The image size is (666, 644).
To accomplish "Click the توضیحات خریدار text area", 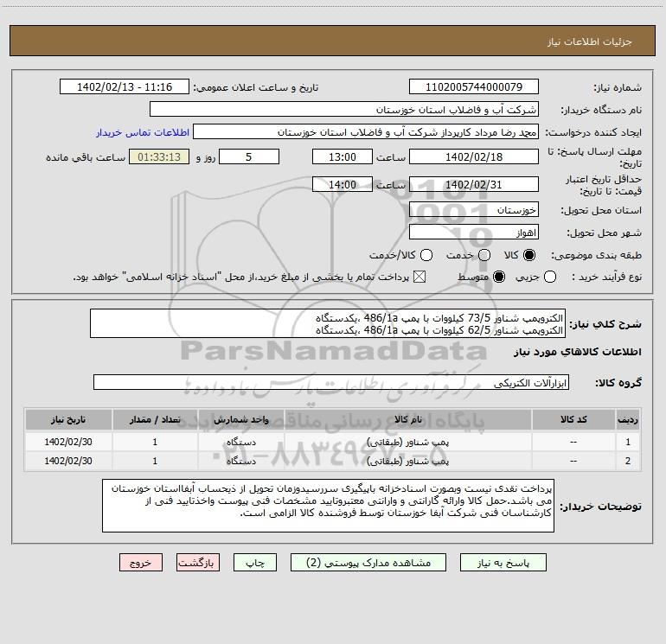I will click(x=328, y=506).
